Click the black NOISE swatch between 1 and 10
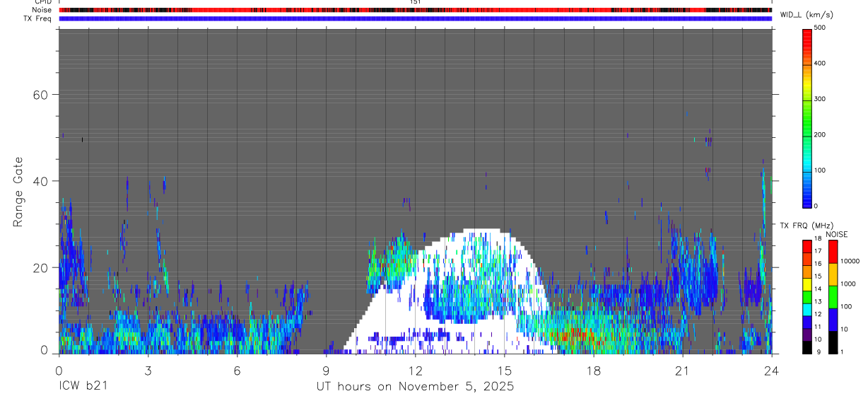The image size is (868, 401). coord(833,342)
